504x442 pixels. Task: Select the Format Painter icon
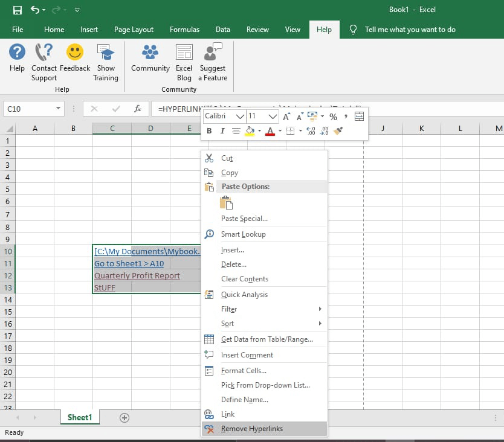[x=338, y=131]
